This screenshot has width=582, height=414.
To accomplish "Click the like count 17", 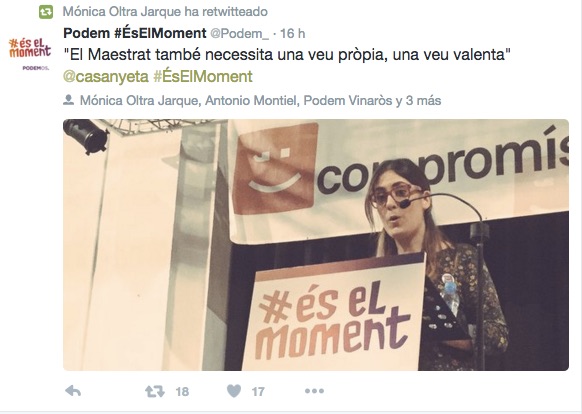I will [258, 392].
